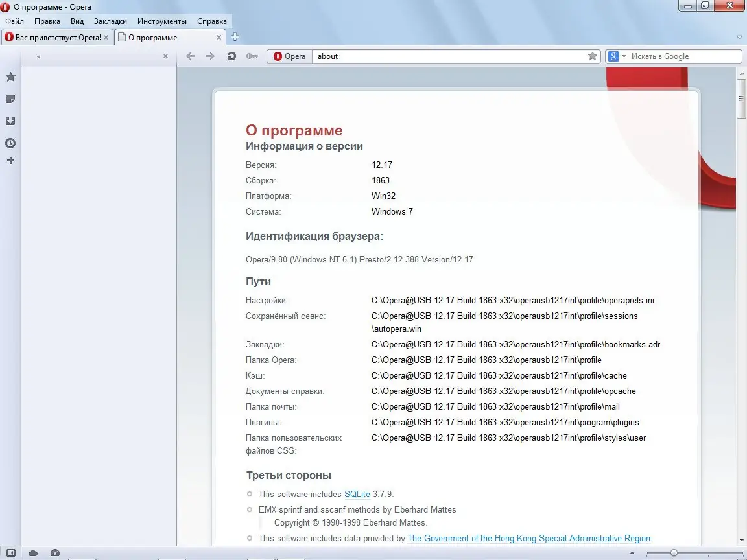
Task: Click version number 12.17
Action: pos(382,165)
